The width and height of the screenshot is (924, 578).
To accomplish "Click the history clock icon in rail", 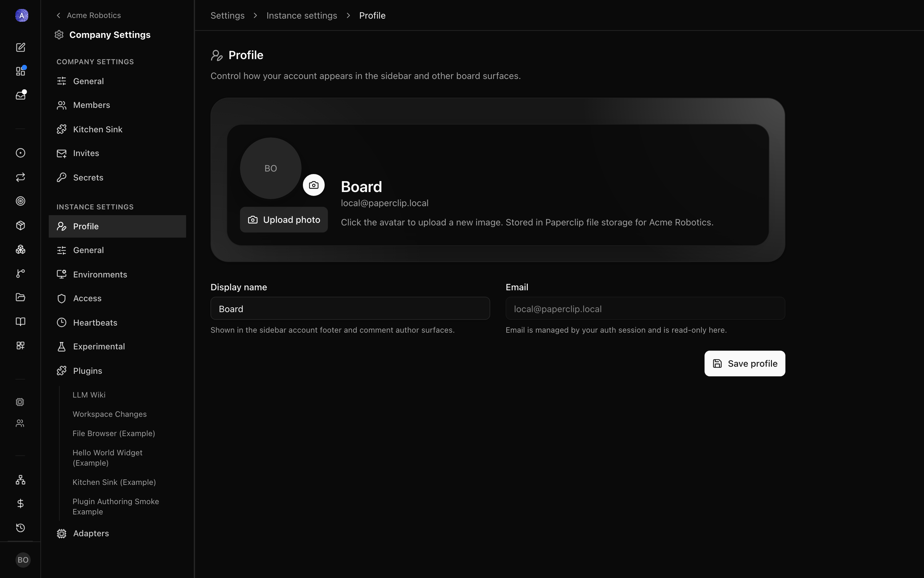I will (21, 528).
